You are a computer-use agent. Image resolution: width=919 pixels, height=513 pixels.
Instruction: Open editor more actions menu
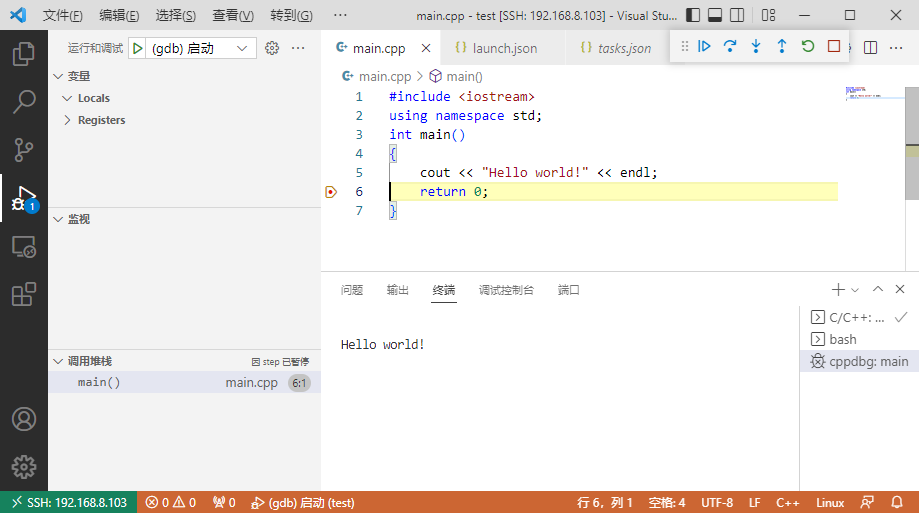coord(896,48)
